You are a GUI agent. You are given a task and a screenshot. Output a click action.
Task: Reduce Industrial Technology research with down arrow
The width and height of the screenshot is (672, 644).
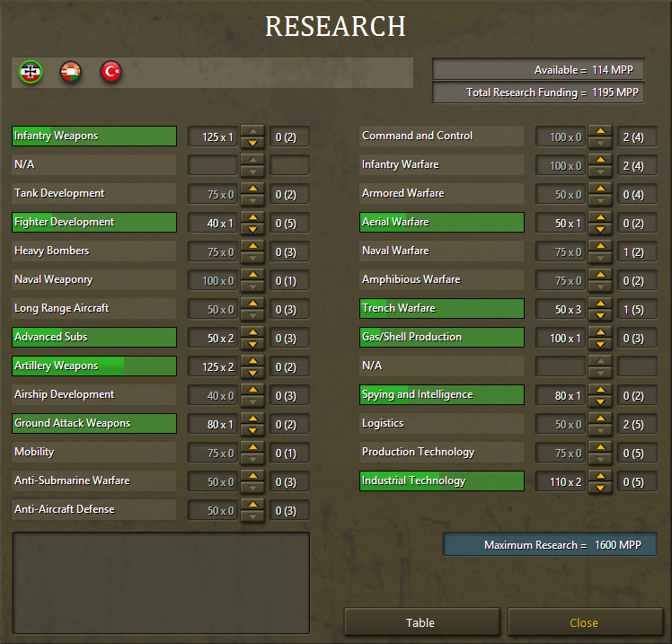600,488
